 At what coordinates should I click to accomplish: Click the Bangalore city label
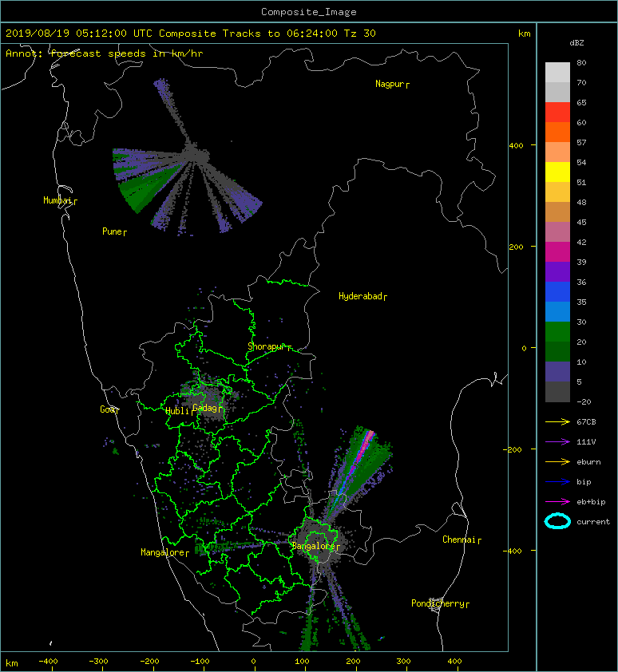click(314, 546)
